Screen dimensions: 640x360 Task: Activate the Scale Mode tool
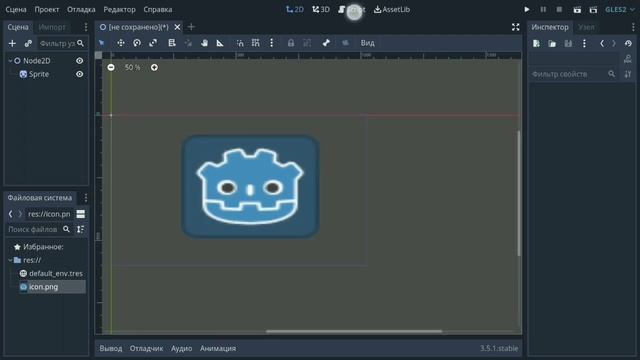tap(153, 43)
